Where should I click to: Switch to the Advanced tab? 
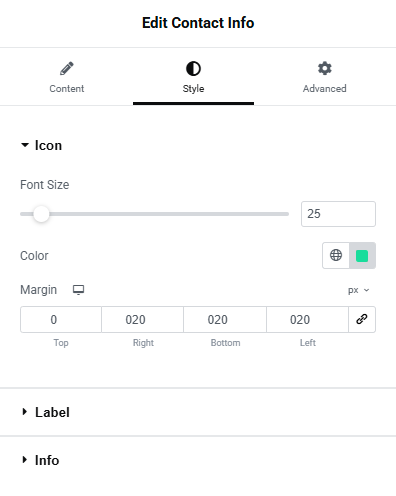[325, 77]
